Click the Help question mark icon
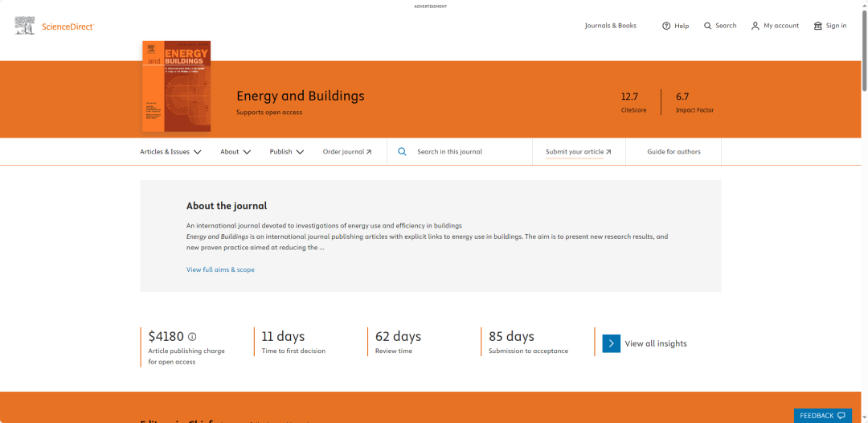 [x=666, y=26]
